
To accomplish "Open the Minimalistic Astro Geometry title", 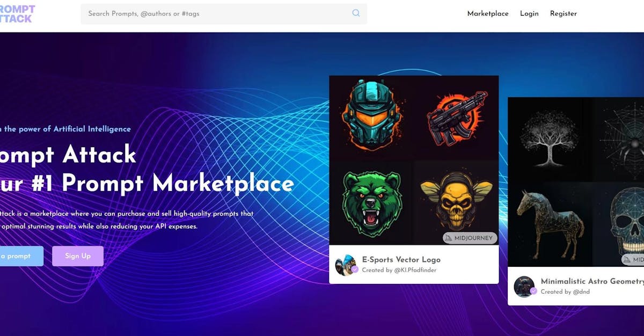I will pos(592,281).
